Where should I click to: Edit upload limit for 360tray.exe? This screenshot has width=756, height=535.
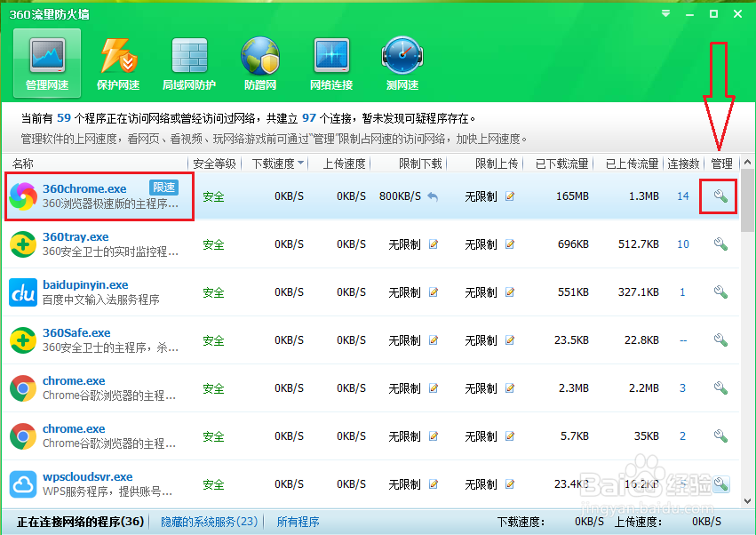510,244
